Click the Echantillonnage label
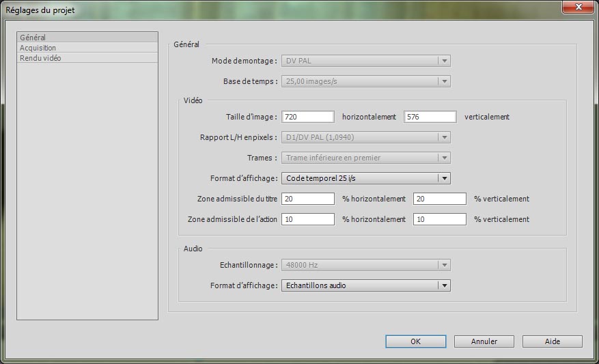599x364 pixels. click(x=249, y=265)
